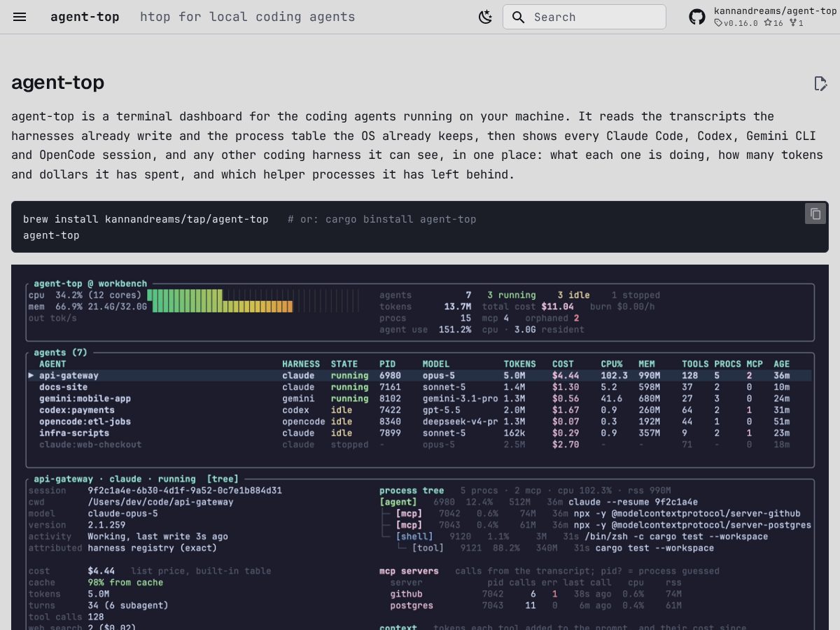Click the session ID 9f2c1a4e text

[x=185, y=491]
